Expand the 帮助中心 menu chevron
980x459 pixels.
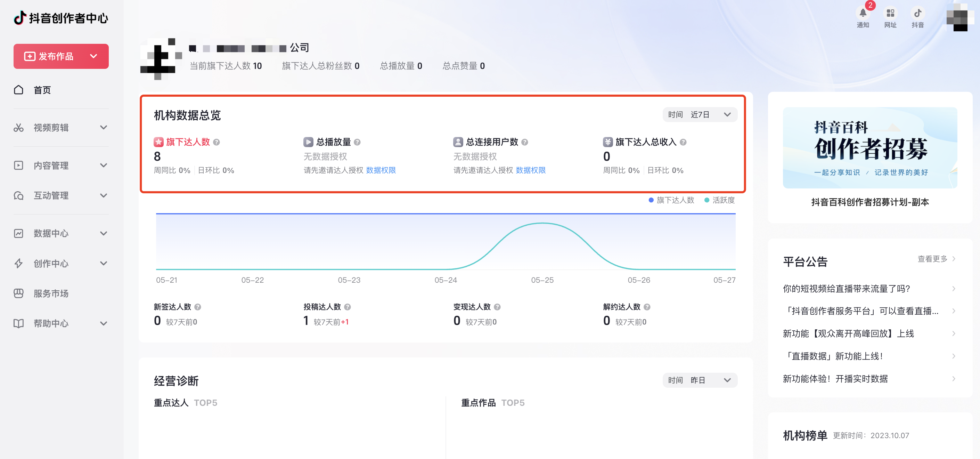[104, 323]
